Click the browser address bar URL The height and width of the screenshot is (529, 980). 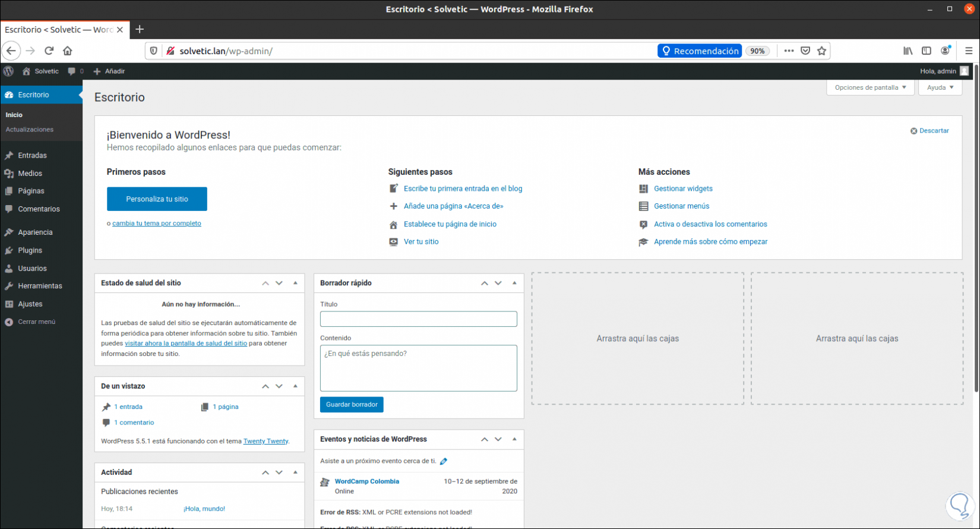pyautogui.click(x=226, y=51)
